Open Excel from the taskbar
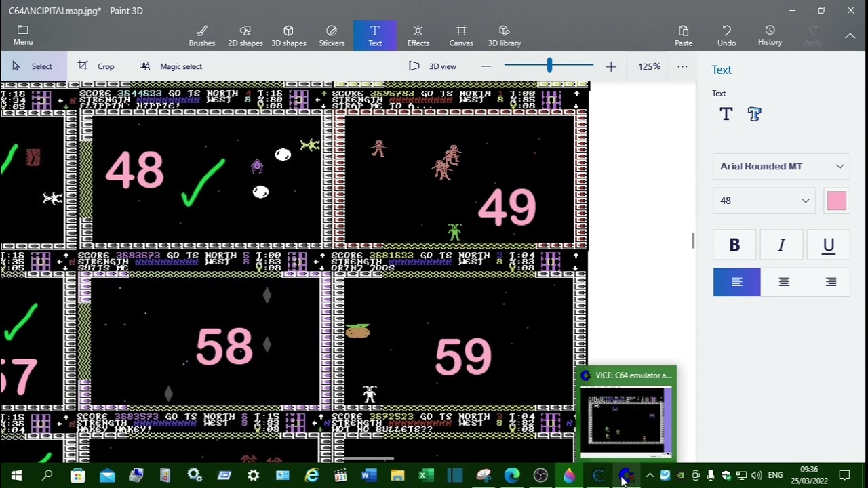 426,475
